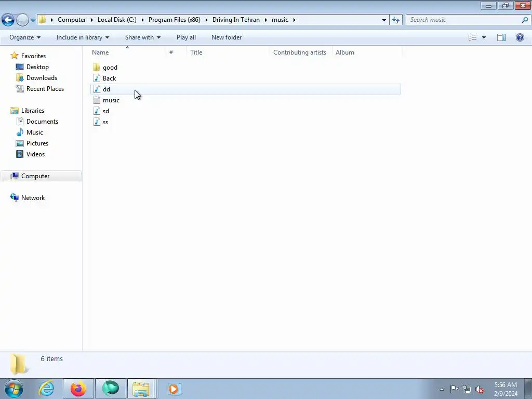This screenshot has height=399, width=532.
Task: Change the view icon
Action: pos(473,37)
